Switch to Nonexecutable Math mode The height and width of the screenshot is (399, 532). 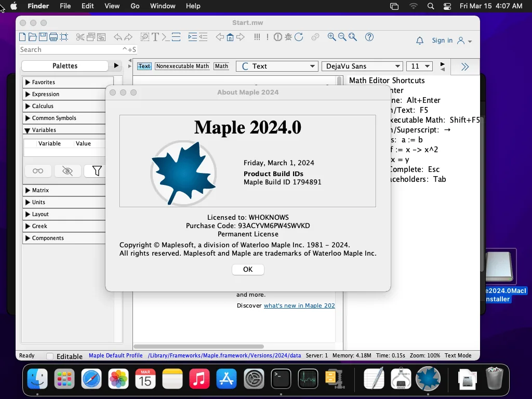182,66
